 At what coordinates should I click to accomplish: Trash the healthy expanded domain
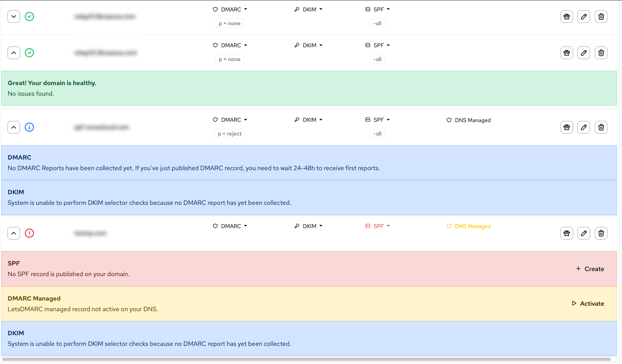(601, 53)
